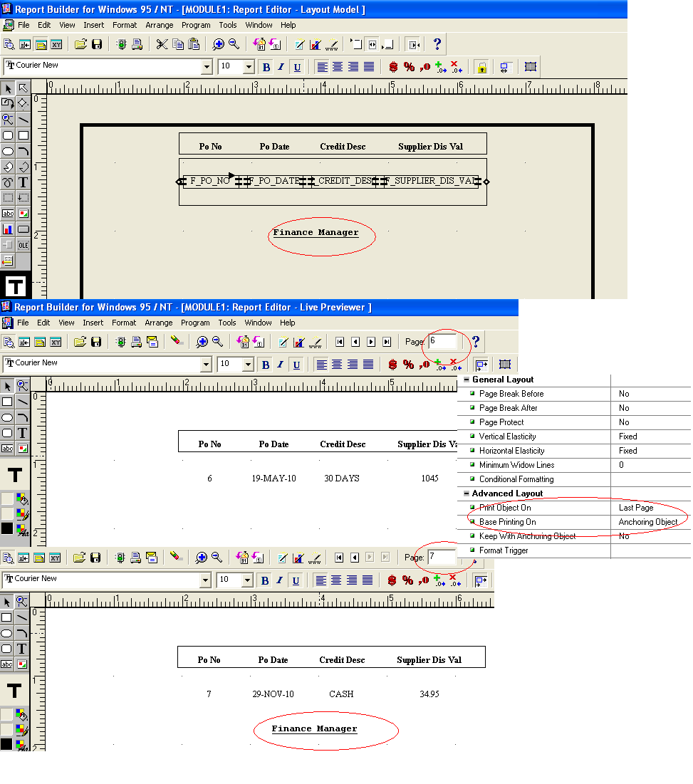Screen dimensions: 693x784
Task: Select the Reshape tool in Layout Model palette
Action: tap(23, 103)
